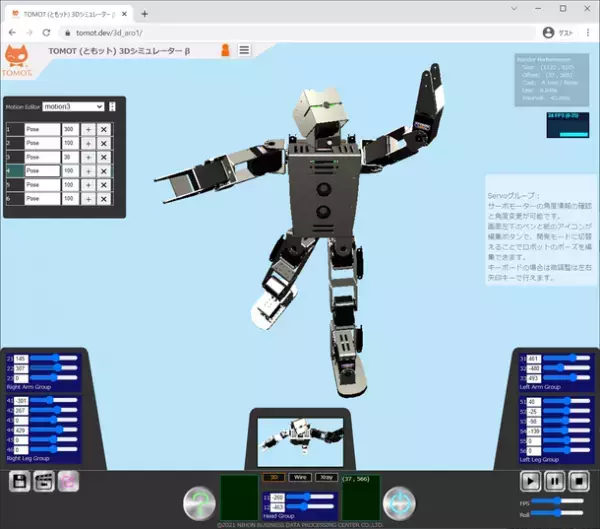Click servo 32 value field in Left Arm Group
This screenshot has width=600, height=529.
[x=534, y=369]
